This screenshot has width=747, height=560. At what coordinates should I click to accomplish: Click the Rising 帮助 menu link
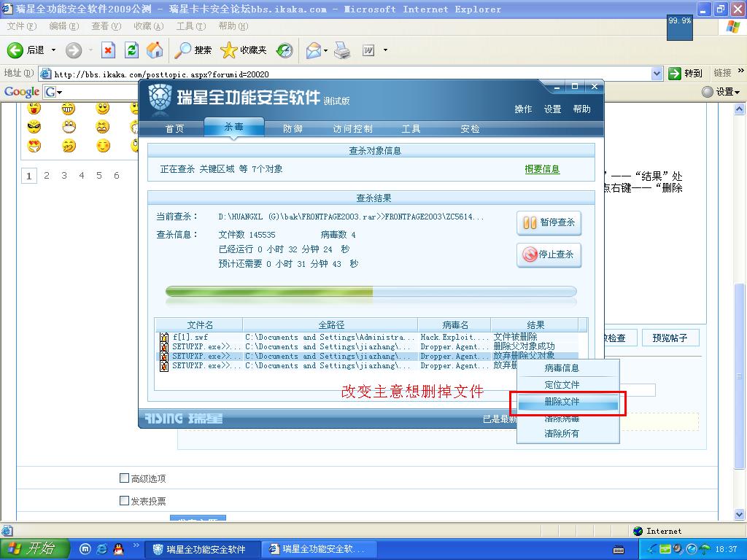[581, 109]
